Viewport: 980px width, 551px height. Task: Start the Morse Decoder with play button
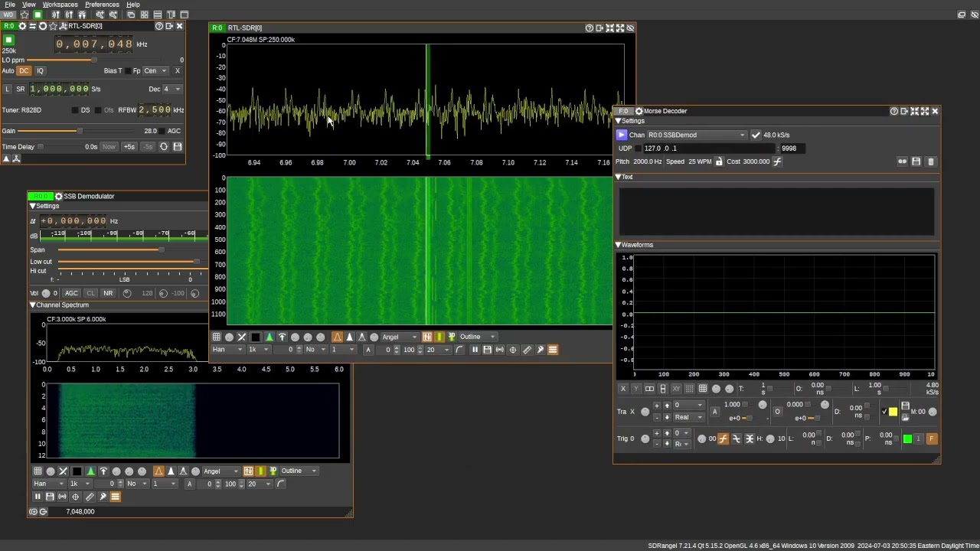pos(622,135)
